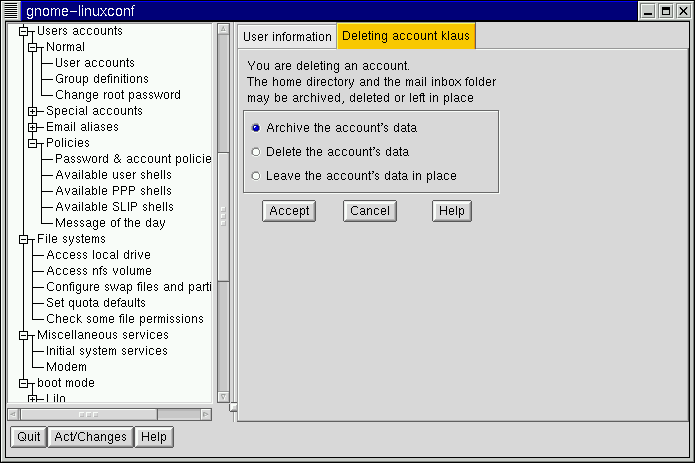Collapse the Policies tree node
This screenshot has width=695, height=463.
(x=32, y=143)
